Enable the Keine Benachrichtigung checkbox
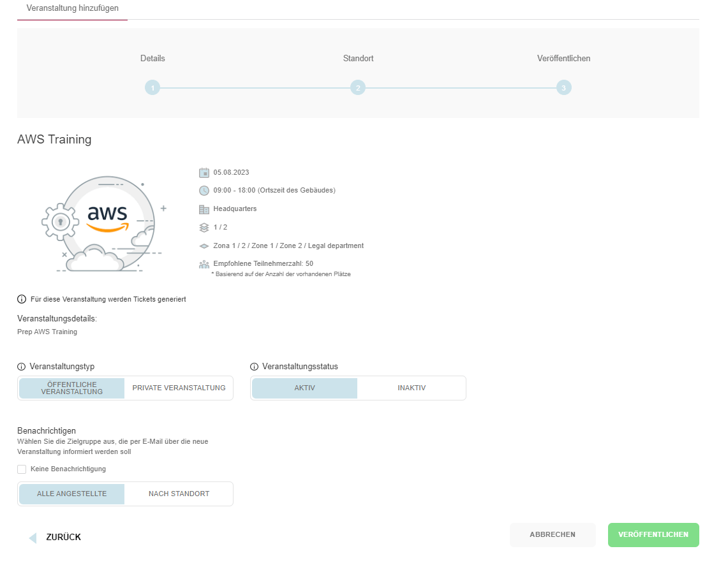728x572 pixels. 22,469
